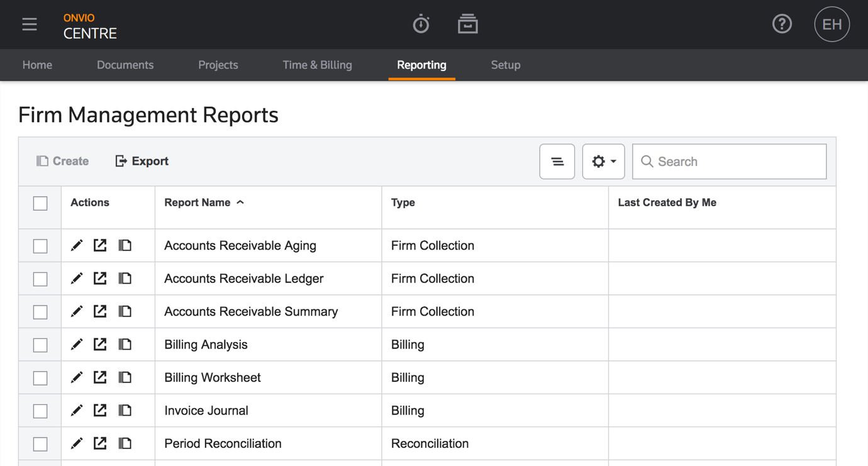Edit the Period Reconciliation report

(x=77, y=443)
